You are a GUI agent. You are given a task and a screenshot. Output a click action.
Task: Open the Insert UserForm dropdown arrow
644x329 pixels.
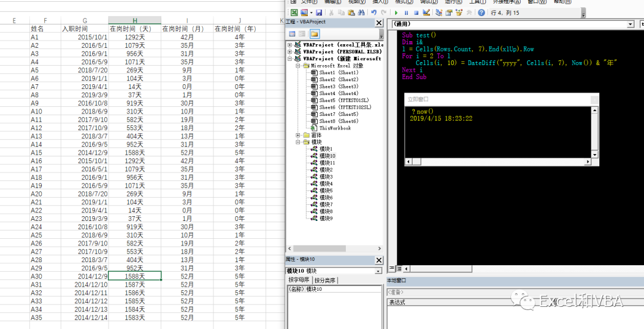(x=311, y=13)
